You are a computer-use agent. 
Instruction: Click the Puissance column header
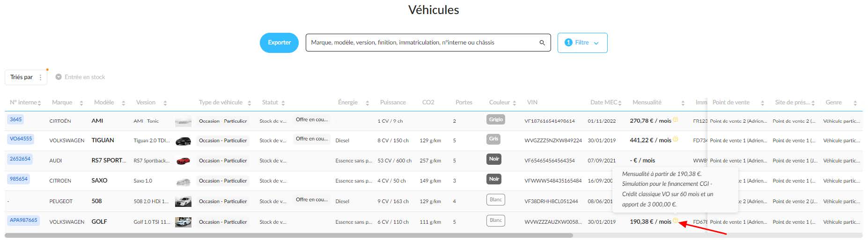pos(393,103)
